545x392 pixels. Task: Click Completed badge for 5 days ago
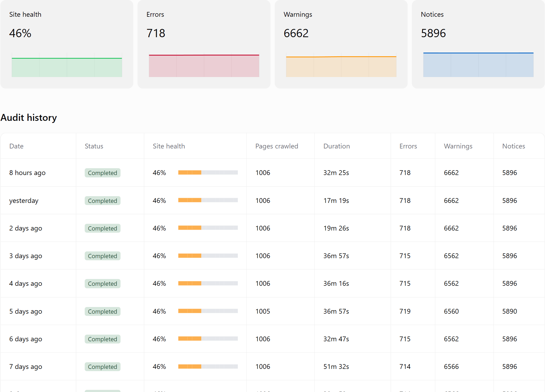pyautogui.click(x=103, y=312)
